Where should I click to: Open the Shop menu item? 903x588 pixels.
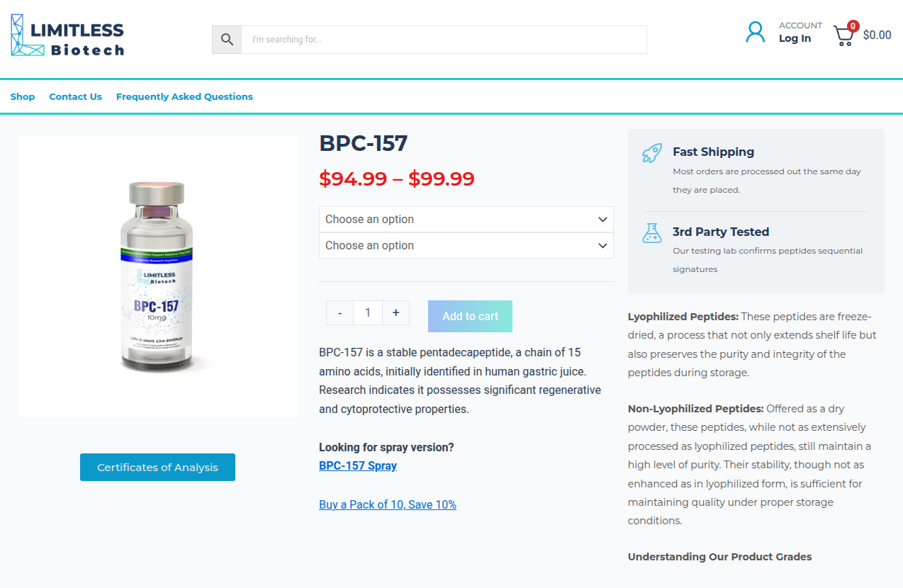point(23,97)
